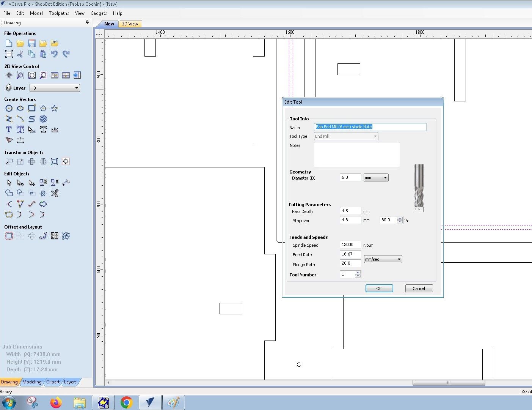This screenshot has width=532, height=410.
Task: Open the Job Setup icon
Action: click(x=9, y=54)
